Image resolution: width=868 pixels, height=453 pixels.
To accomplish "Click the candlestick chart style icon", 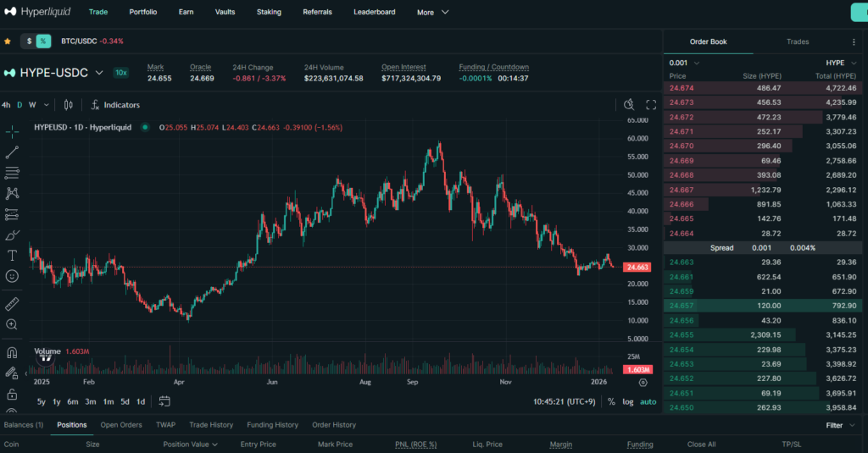I will tap(69, 105).
